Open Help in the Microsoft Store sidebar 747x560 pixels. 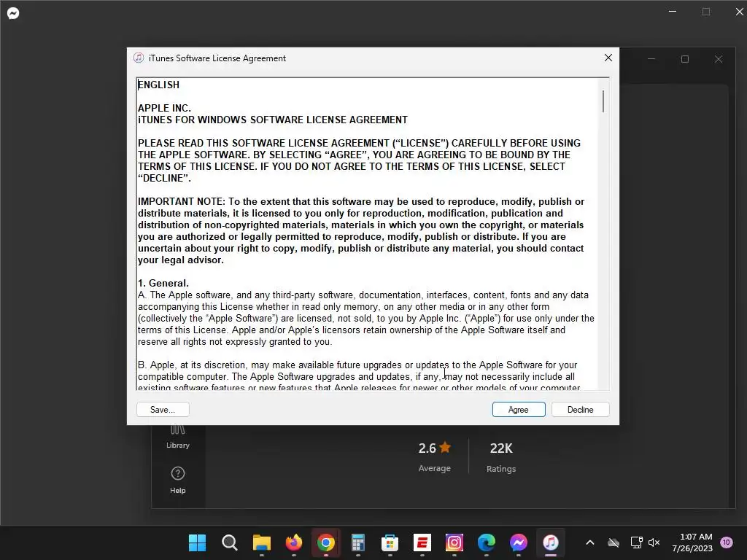(178, 480)
